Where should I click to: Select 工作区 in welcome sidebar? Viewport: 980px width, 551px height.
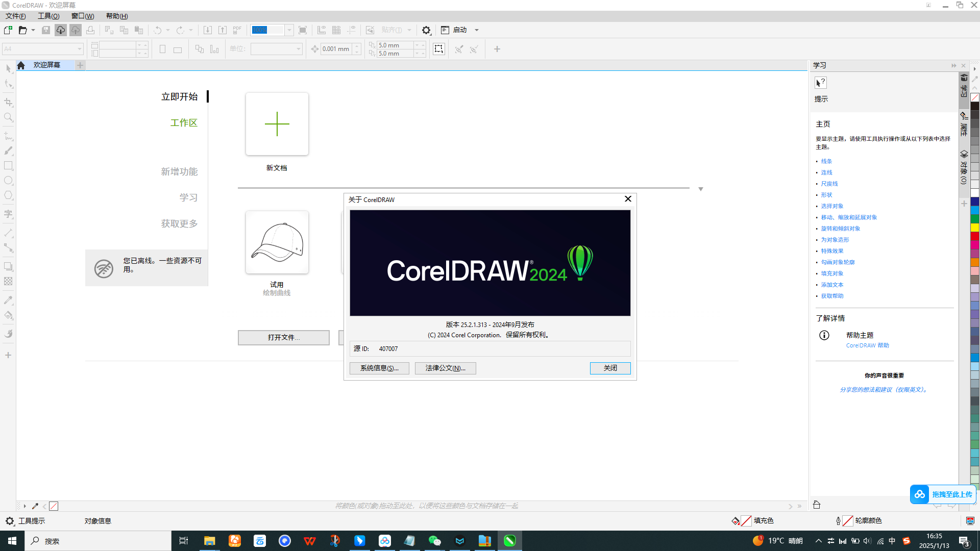184,122
